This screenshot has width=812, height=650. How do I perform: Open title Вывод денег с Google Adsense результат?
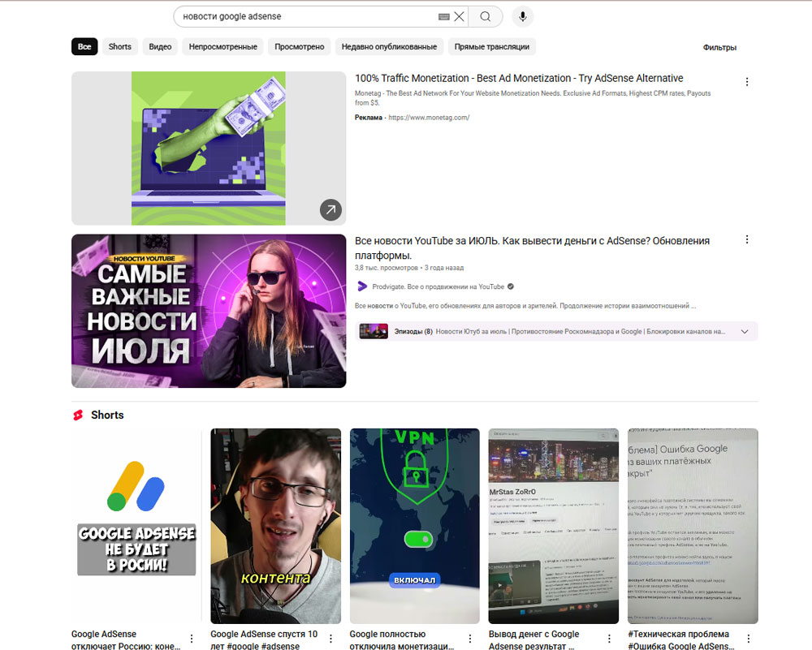click(534, 640)
